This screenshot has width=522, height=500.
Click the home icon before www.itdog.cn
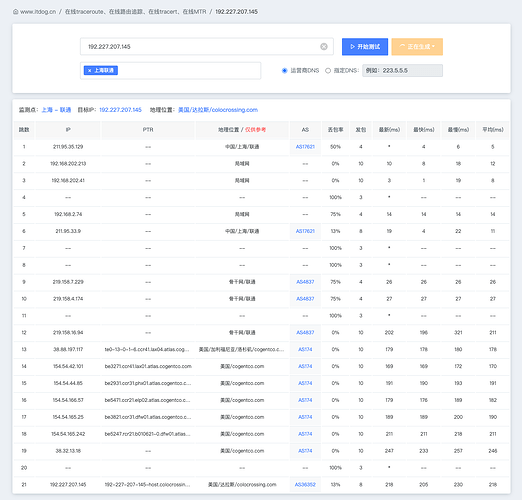[16, 12]
